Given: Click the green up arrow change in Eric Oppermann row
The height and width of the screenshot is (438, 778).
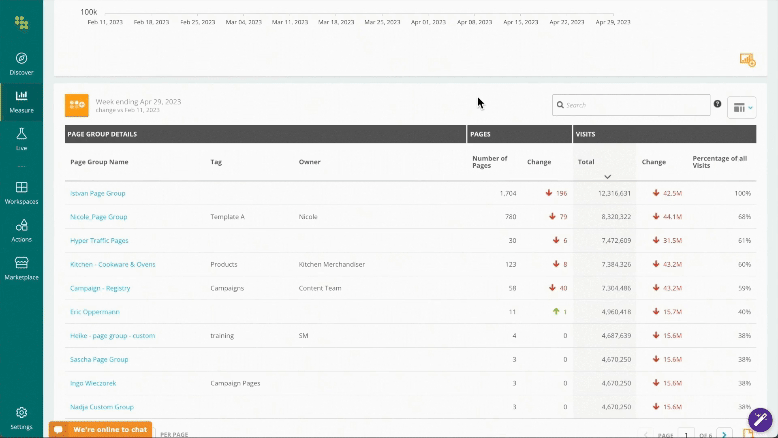Looking at the screenshot, I should click(556, 312).
